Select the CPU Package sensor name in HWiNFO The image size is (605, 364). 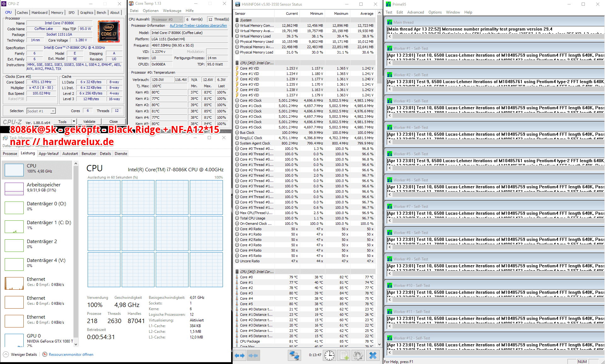[x=250, y=341]
